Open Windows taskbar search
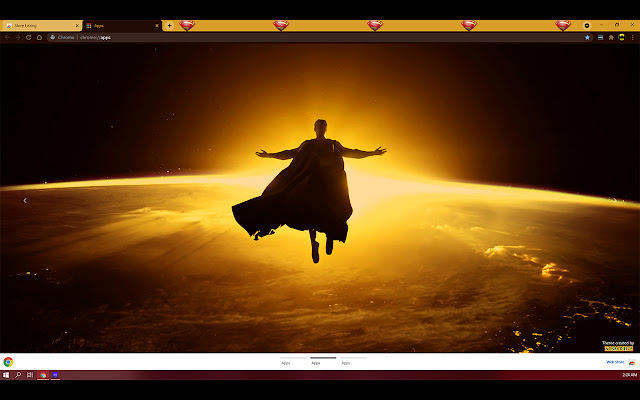The width and height of the screenshot is (640, 400). (18, 375)
